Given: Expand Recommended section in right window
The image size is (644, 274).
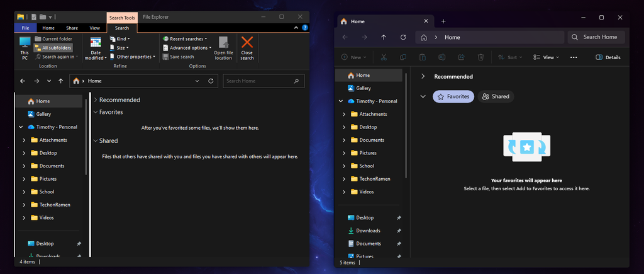Looking at the screenshot, I should (423, 76).
